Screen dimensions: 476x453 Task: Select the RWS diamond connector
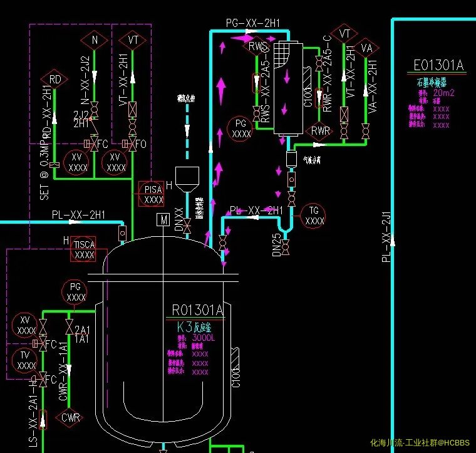point(257,46)
